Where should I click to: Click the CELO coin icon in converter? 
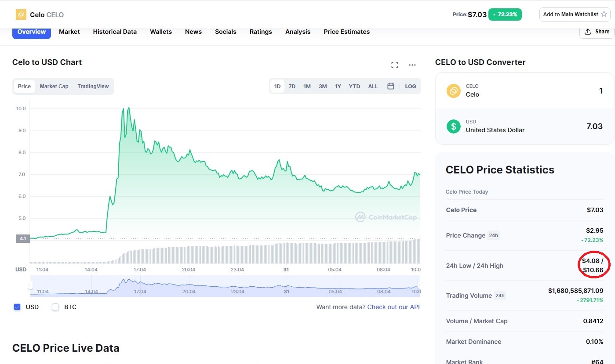pyautogui.click(x=453, y=91)
